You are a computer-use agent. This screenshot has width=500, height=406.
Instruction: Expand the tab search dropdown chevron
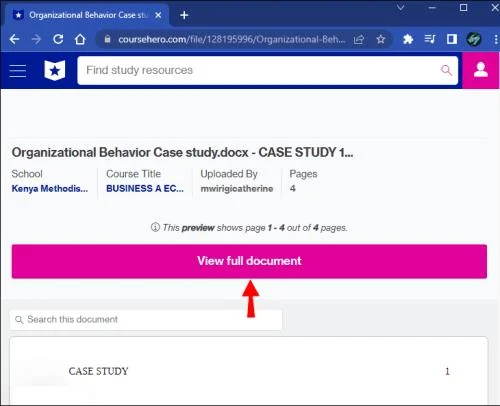point(401,7)
